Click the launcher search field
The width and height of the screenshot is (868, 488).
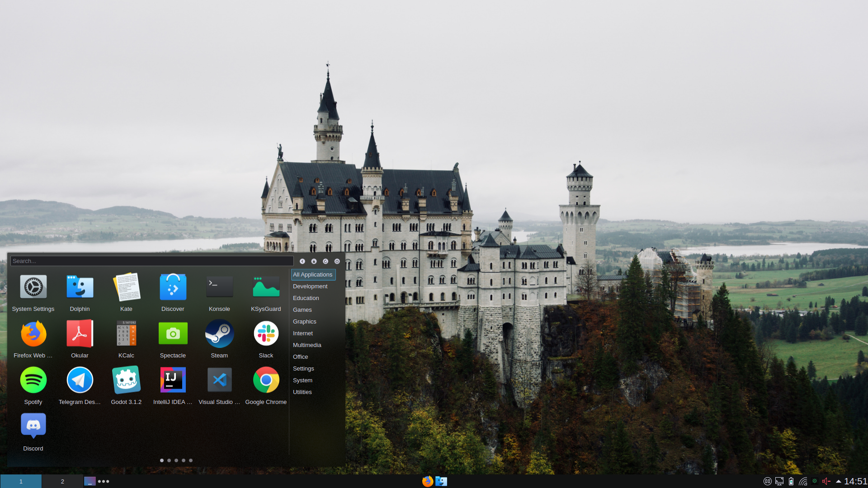pyautogui.click(x=152, y=261)
